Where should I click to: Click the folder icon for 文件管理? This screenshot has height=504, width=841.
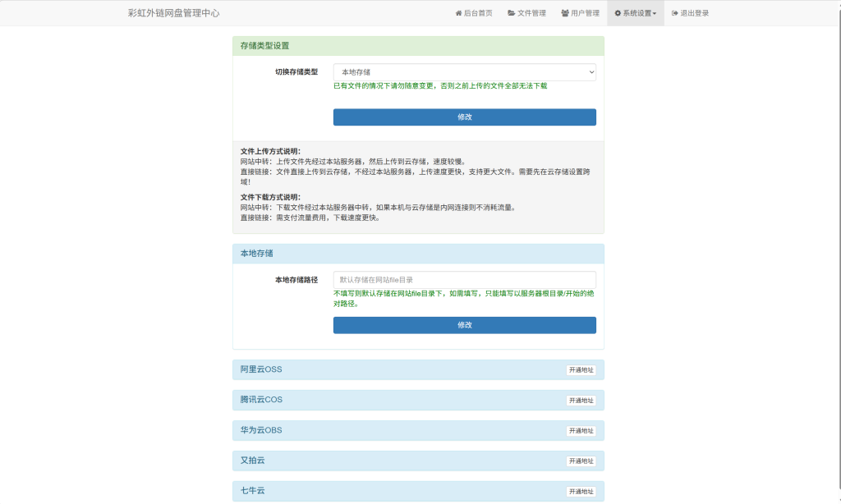pos(510,12)
